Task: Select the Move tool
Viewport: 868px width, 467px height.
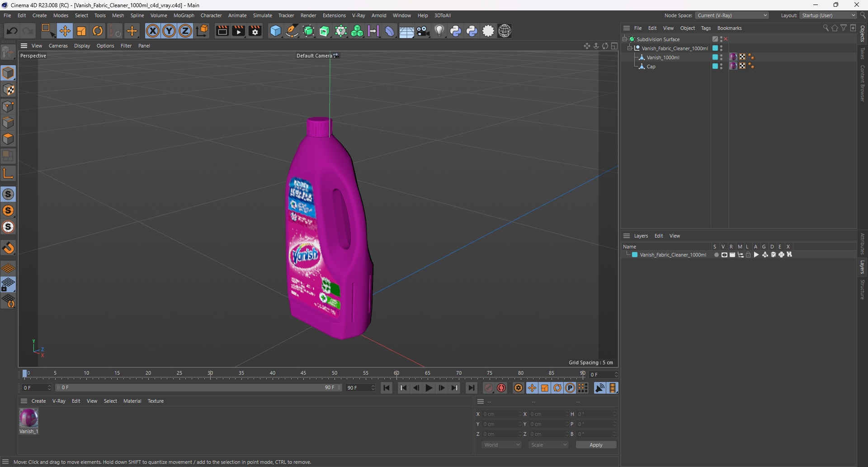Action: click(x=65, y=31)
